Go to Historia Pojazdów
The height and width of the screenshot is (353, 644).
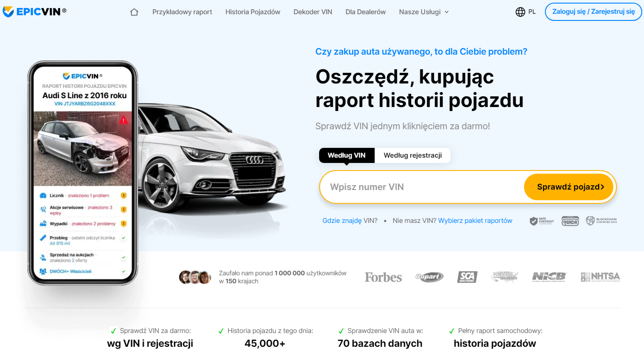(x=253, y=12)
